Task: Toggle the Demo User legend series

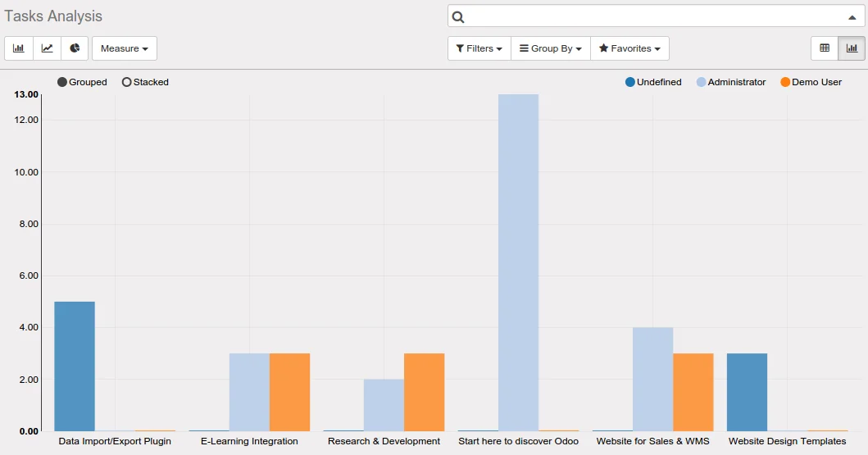Action: pyautogui.click(x=811, y=82)
